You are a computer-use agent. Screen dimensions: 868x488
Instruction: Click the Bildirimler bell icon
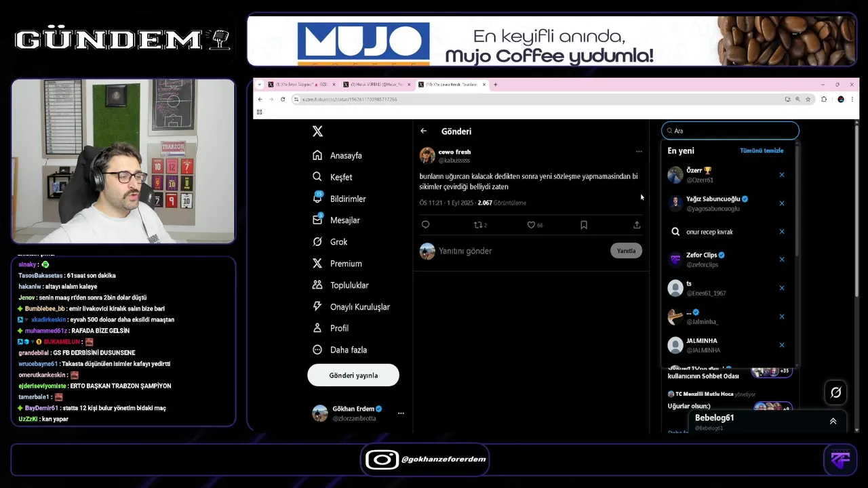[317, 199]
